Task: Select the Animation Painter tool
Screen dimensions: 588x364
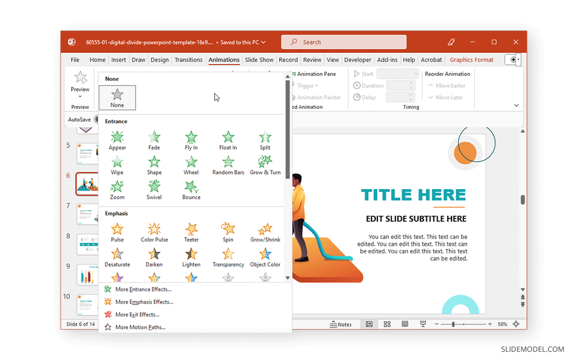Action: [317, 97]
